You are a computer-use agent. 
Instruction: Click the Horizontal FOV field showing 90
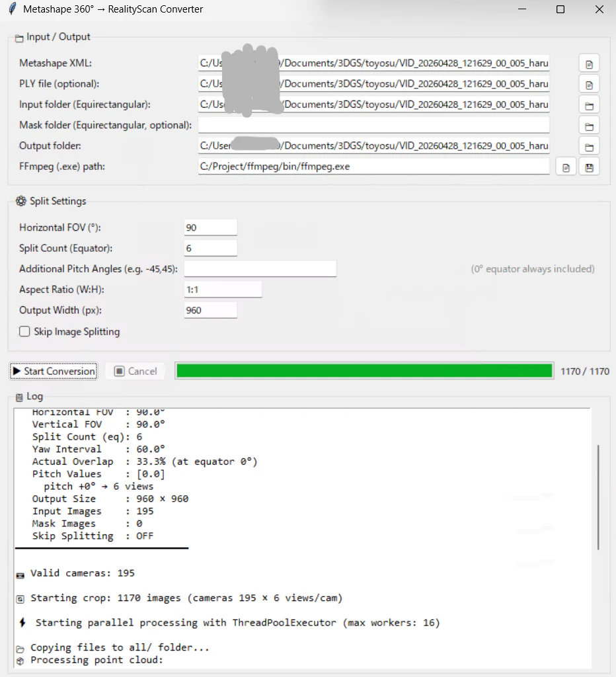click(x=211, y=227)
